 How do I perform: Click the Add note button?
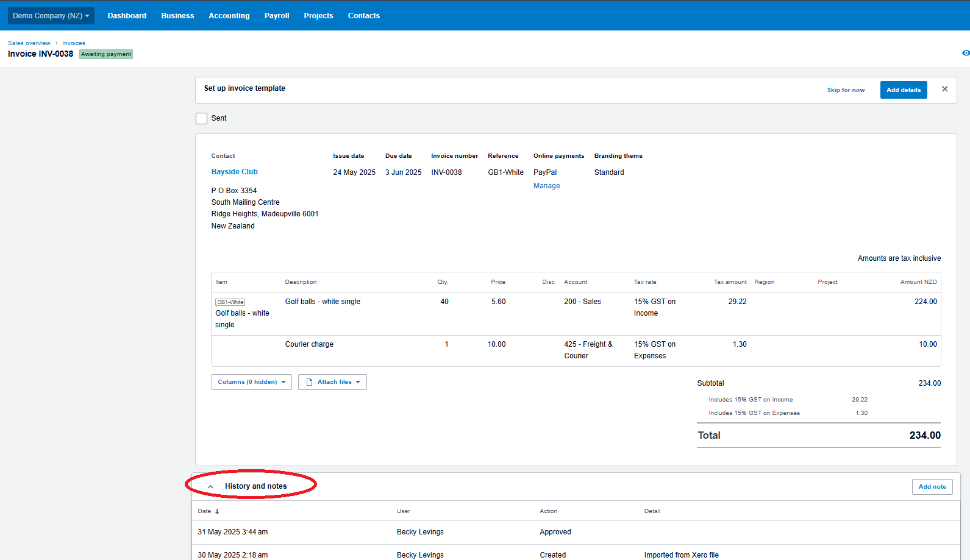(932, 487)
